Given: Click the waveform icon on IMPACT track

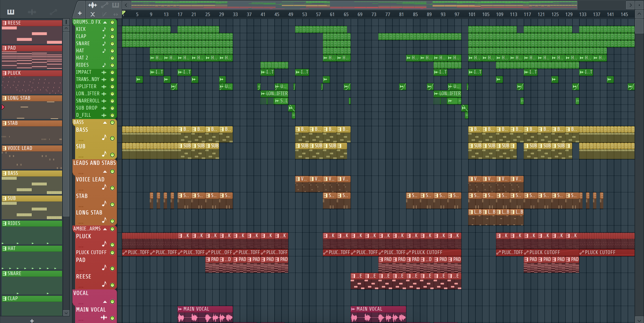Looking at the screenshot, I should [104, 72].
